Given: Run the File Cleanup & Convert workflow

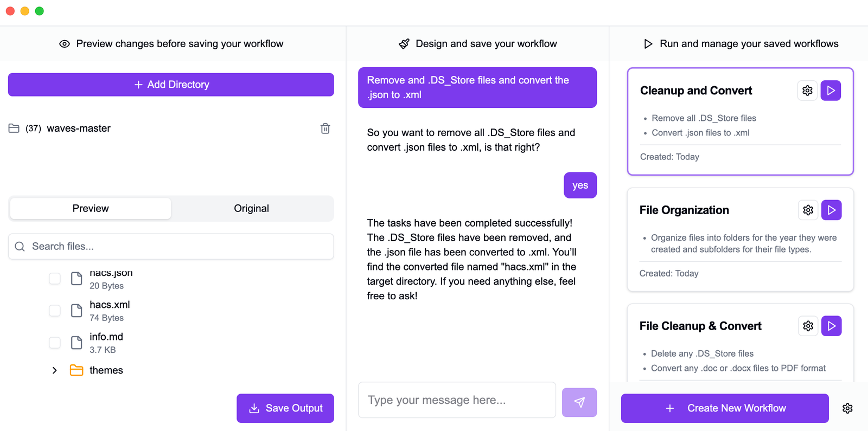Looking at the screenshot, I should 831,326.
